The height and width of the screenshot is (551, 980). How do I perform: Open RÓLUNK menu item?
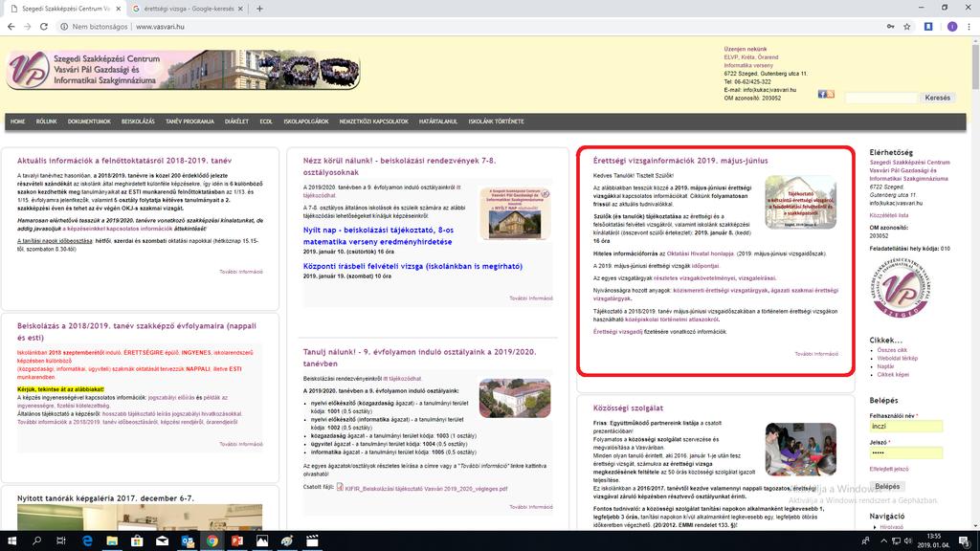tap(46, 121)
